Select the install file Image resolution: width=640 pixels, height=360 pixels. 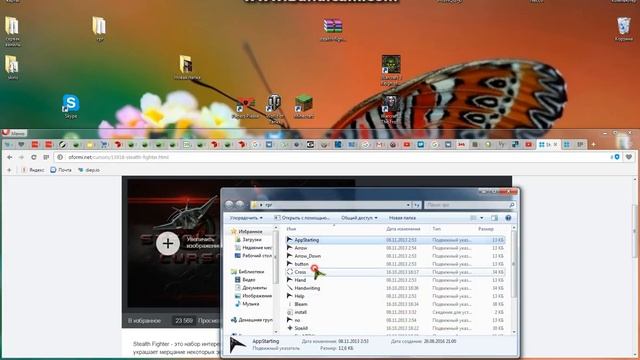tap(395, 312)
